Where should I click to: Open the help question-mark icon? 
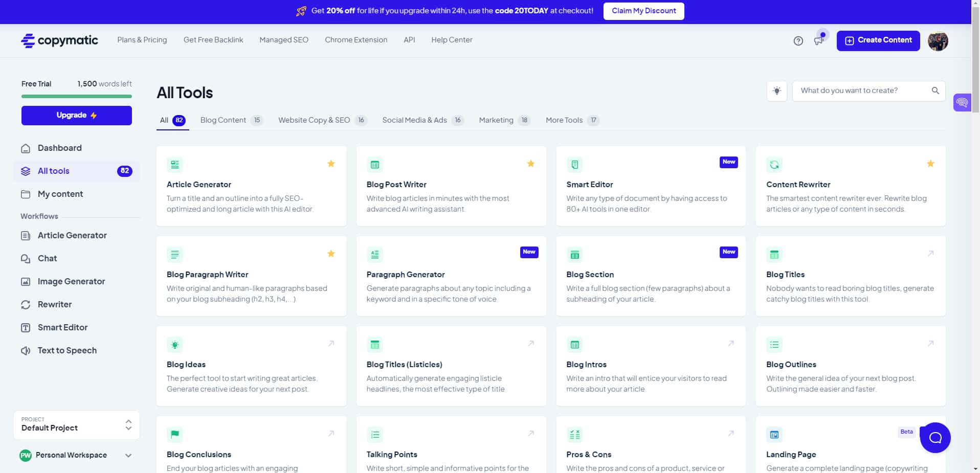[x=798, y=40]
